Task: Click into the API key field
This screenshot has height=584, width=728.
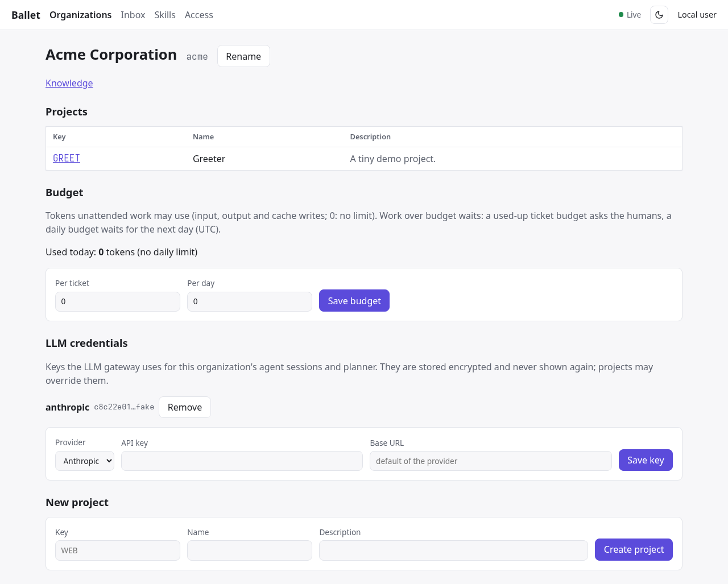Action: (x=242, y=461)
